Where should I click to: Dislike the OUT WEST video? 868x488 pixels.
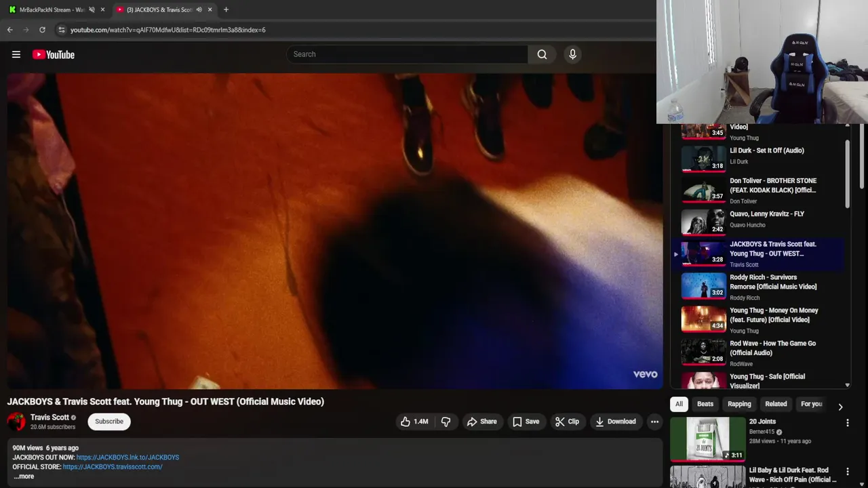pyautogui.click(x=446, y=422)
